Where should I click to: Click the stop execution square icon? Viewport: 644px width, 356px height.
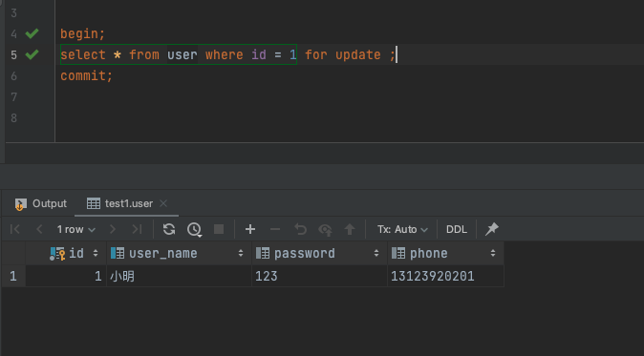pos(219,229)
